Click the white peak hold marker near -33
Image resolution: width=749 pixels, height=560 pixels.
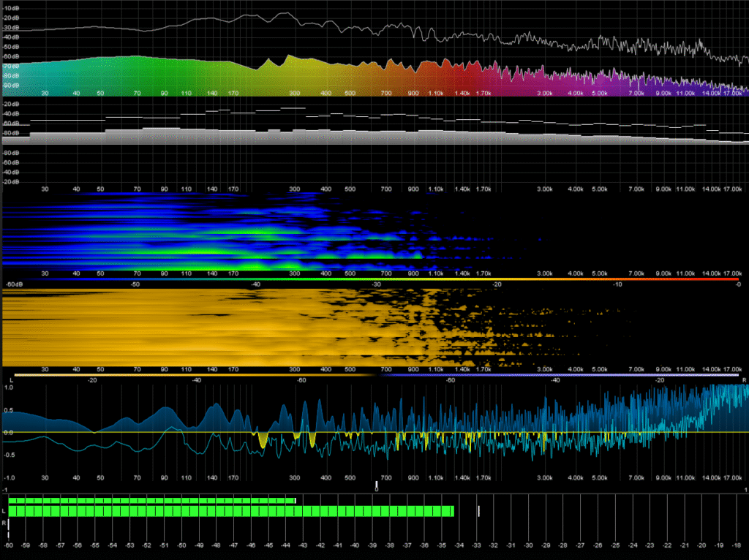pyautogui.click(x=478, y=511)
